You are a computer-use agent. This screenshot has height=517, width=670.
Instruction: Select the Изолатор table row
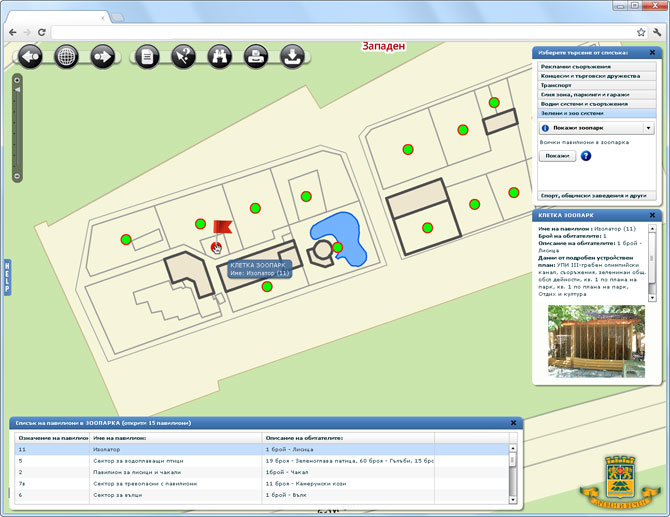click(x=262, y=449)
